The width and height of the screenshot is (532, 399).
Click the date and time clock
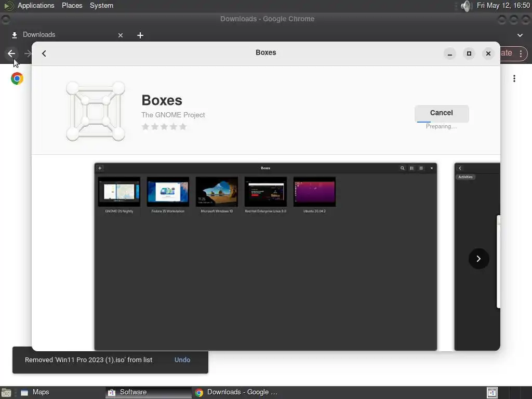[503, 5]
